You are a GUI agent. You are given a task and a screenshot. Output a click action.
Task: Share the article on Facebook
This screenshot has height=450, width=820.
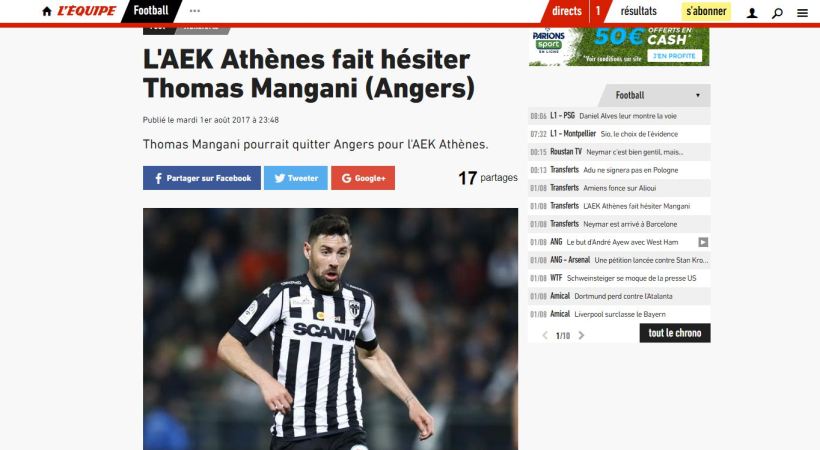coord(202,178)
